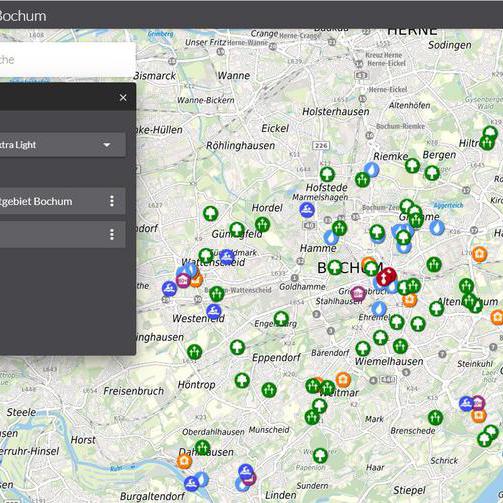Click the green tree marker north of Günnigfeld
The height and width of the screenshot is (503, 503).
211,214
